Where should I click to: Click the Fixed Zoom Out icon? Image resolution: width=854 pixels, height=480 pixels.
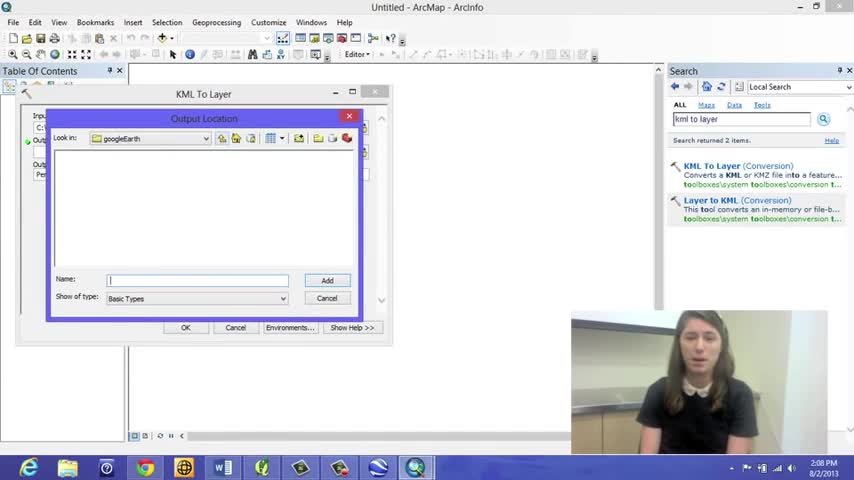[x=86, y=54]
